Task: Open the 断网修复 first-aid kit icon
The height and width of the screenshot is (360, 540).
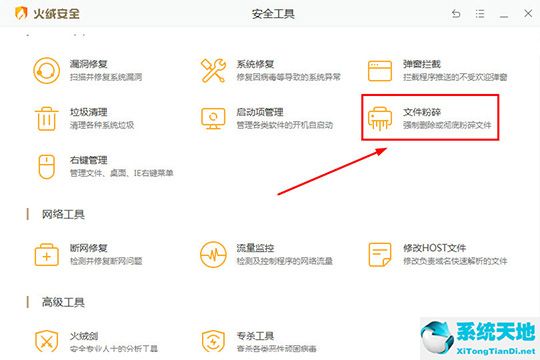Action: pyautogui.click(x=46, y=255)
